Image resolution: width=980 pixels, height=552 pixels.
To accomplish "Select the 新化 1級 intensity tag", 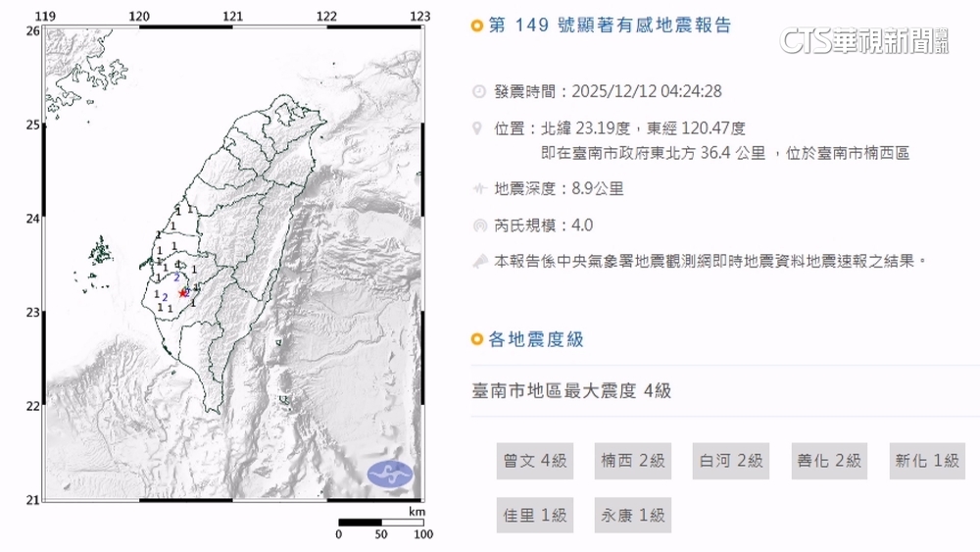I will click(x=927, y=461).
